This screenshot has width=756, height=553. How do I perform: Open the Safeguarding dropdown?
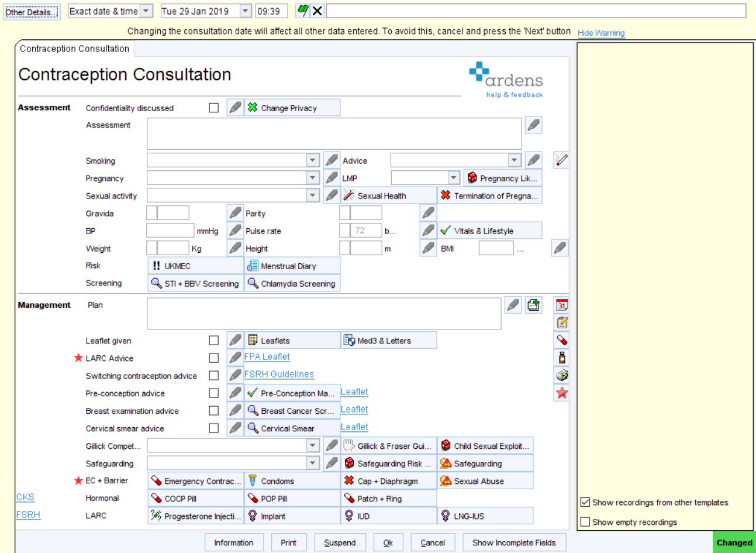[312, 463]
